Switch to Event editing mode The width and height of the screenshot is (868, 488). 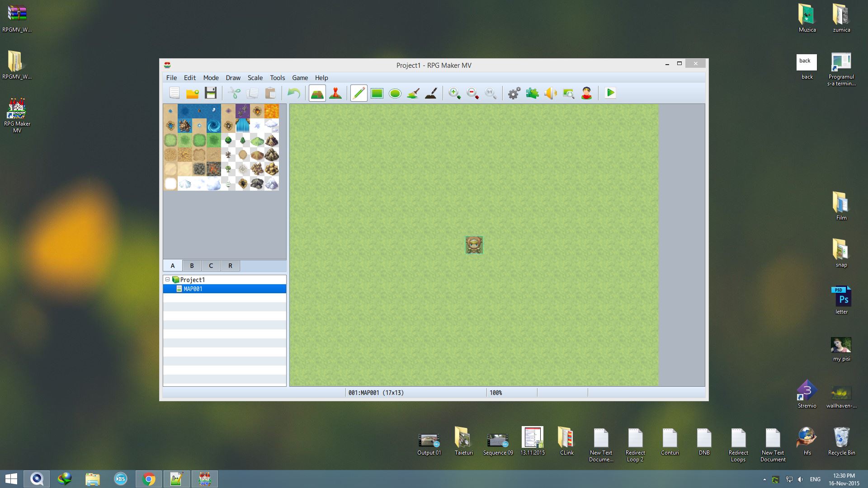pos(335,93)
